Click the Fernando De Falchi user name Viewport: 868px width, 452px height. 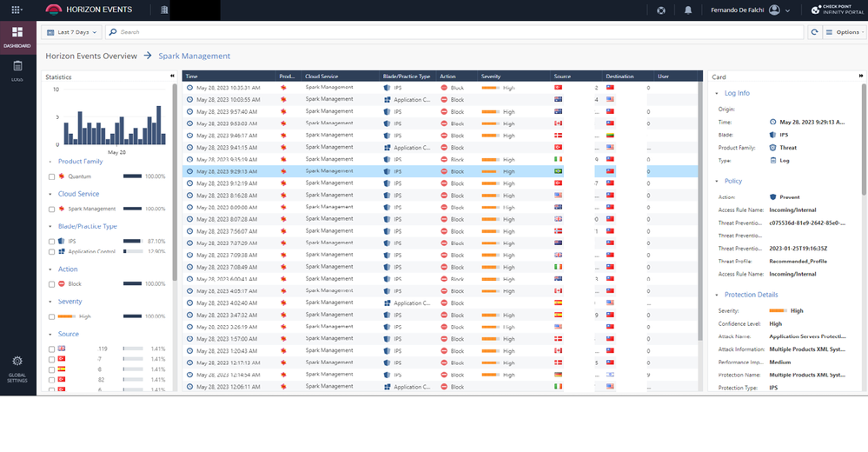[x=738, y=10]
